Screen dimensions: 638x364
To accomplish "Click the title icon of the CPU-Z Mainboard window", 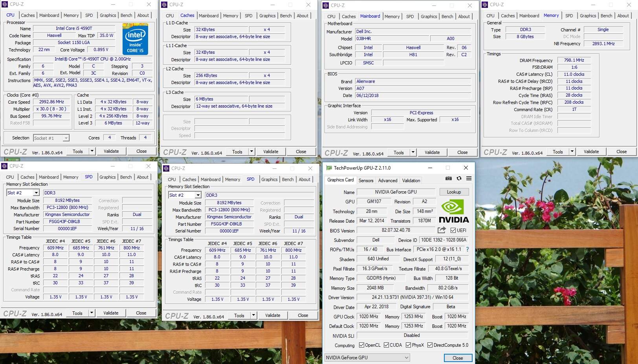I will pyautogui.click(x=326, y=5).
